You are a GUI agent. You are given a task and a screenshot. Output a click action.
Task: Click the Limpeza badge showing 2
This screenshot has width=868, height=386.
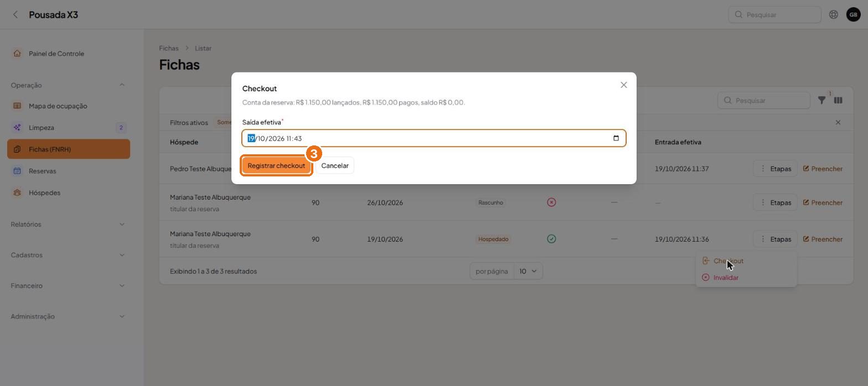(121, 128)
